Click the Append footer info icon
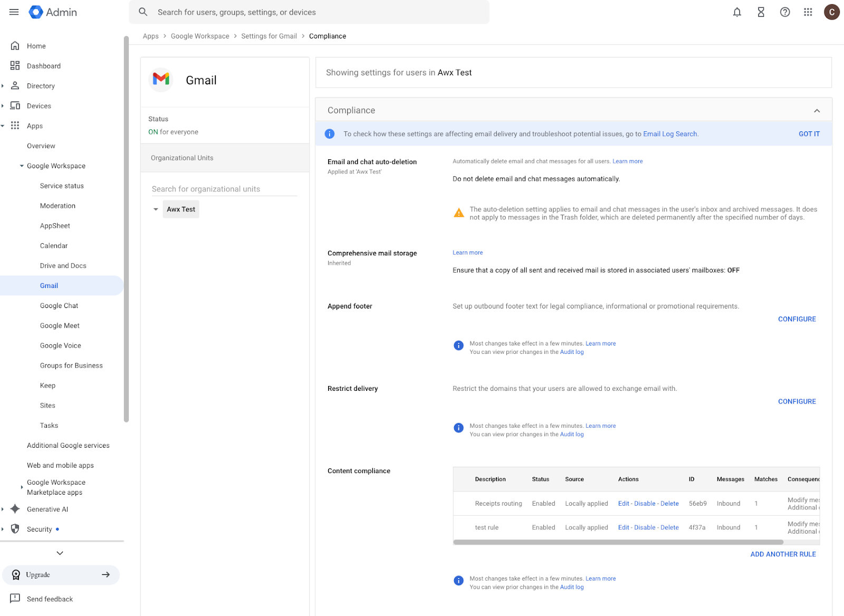 coord(458,345)
